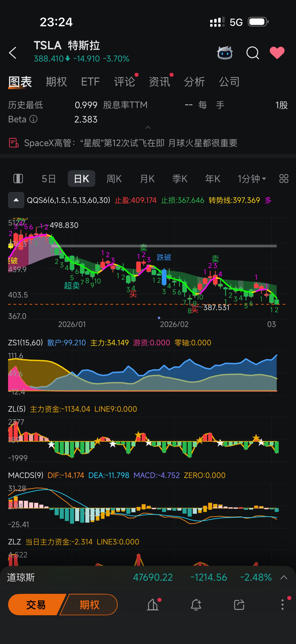
Task: Select the 周K chart period
Action: coord(114,179)
